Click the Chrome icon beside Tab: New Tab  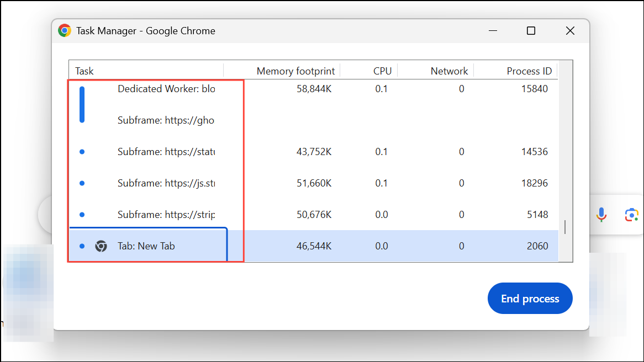(101, 246)
